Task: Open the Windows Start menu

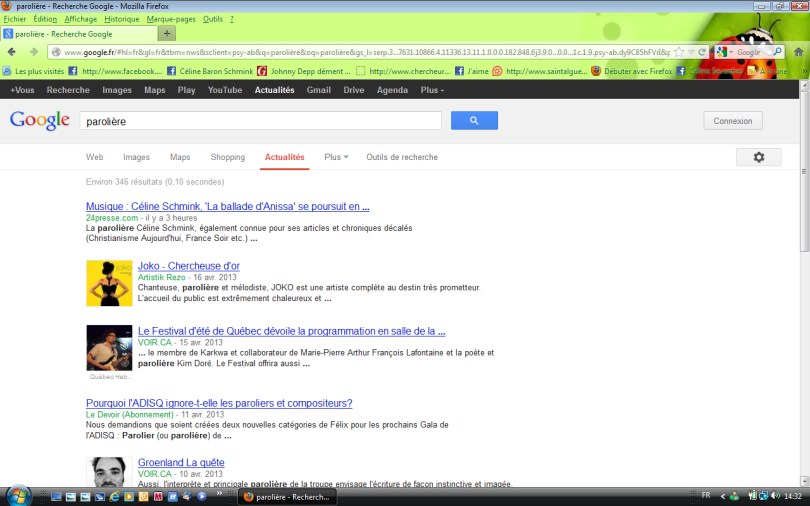Action: [18, 495]
